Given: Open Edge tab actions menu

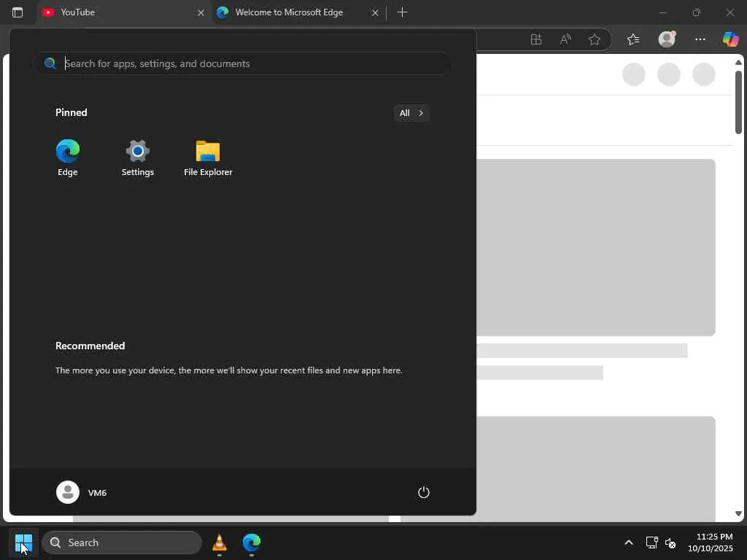Looking at the screenshot, I should point(18,12).
